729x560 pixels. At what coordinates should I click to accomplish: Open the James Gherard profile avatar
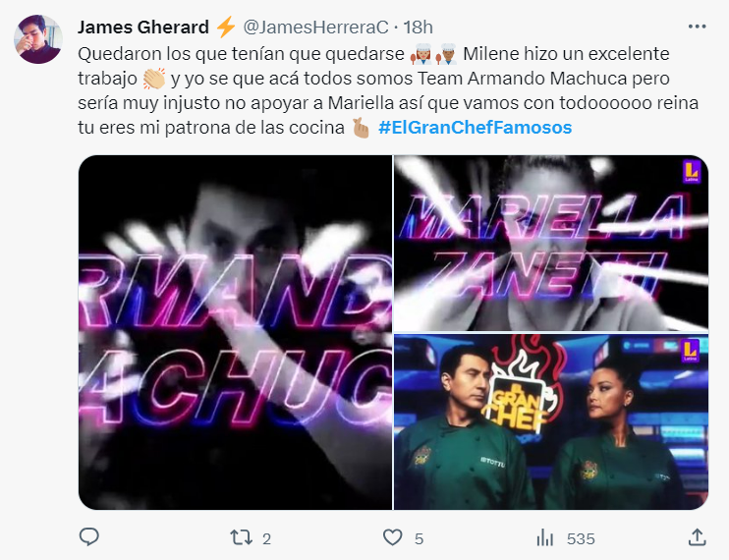(38, 39)
